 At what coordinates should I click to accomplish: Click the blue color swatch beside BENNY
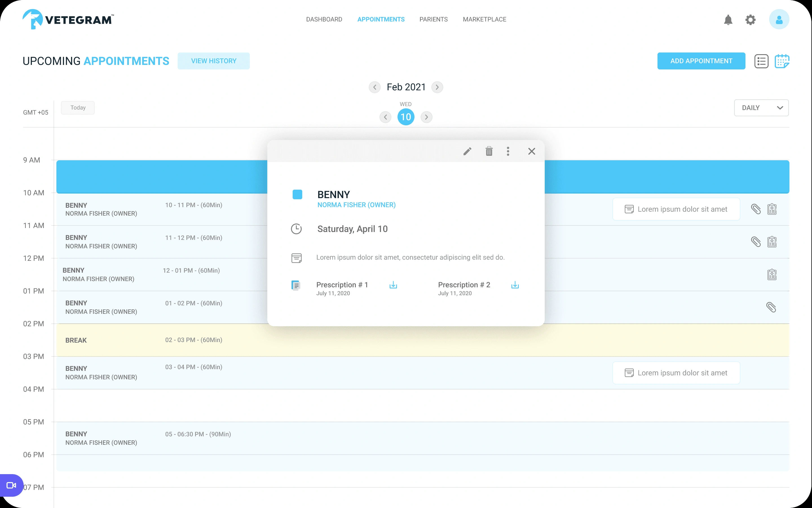tap(297, 194)
